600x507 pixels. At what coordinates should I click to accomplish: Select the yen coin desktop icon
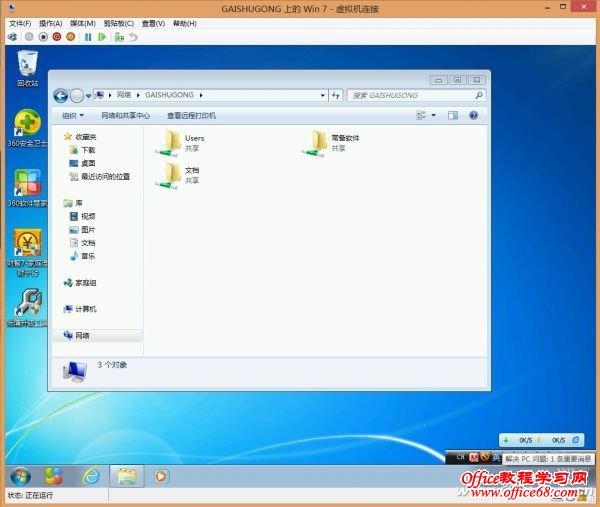27,253
